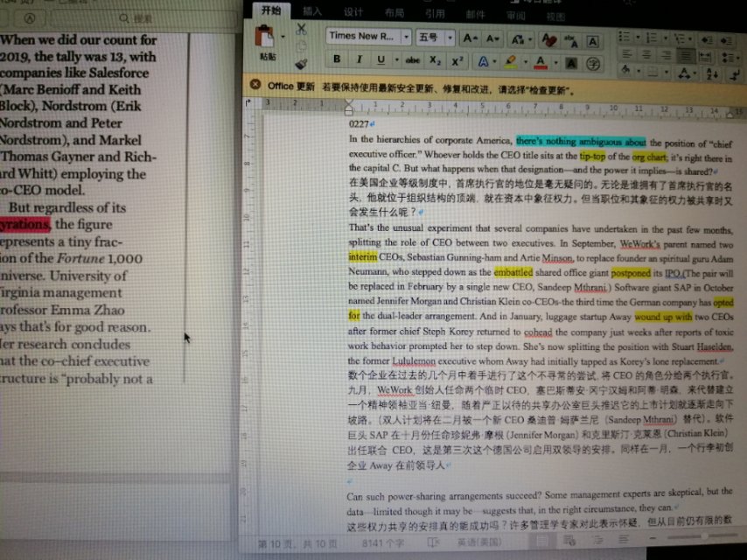Toggle superscript X² formatting
The width and height of the screenshot is (747, 560).
[x=457, y=61]
